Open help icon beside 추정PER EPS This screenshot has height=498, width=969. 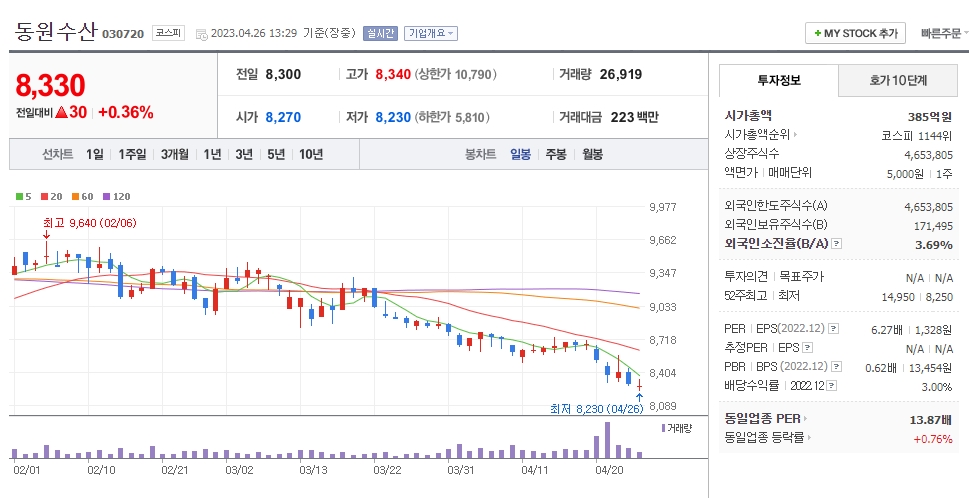click(808, 348)
